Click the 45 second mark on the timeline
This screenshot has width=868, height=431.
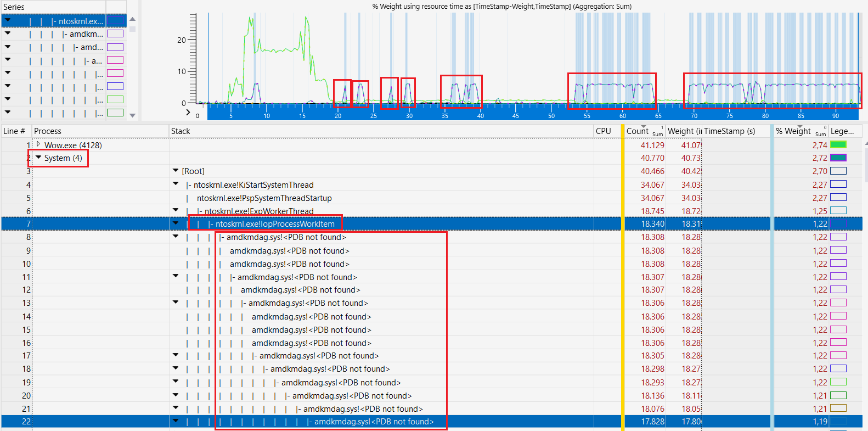tap(516, 116)
